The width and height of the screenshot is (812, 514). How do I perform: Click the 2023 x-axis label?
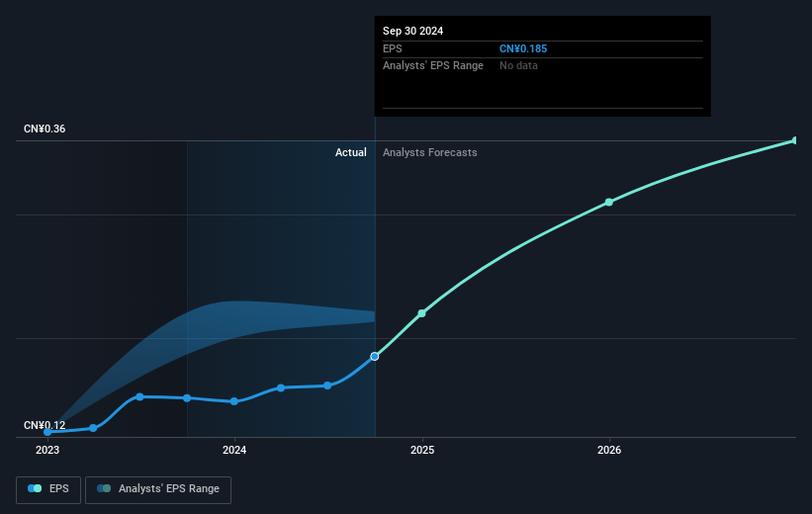pos(47,451)
